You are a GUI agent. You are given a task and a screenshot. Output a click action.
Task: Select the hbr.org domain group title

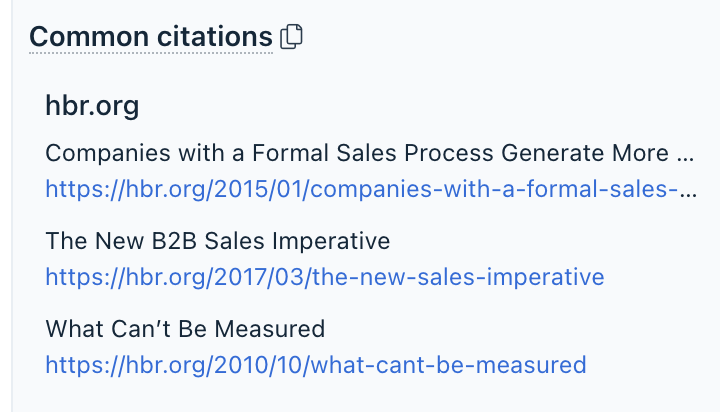click(x=92, y=106)
